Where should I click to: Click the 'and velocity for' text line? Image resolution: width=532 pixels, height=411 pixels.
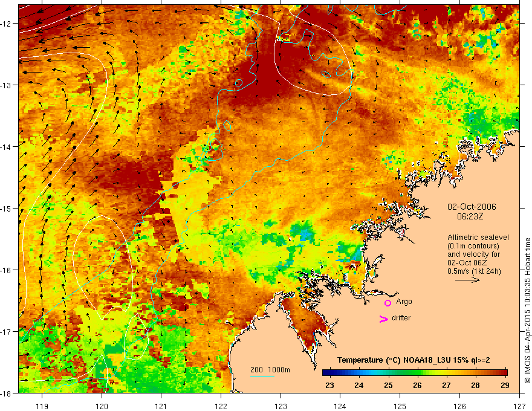(473, 254)
